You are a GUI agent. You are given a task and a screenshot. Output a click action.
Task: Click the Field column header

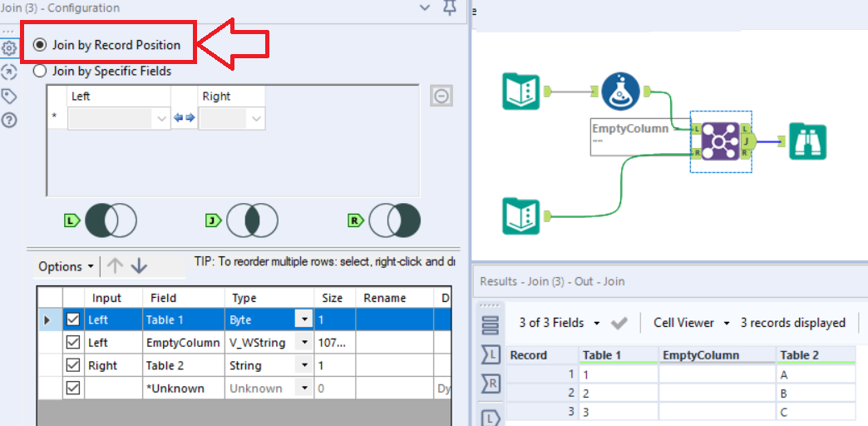click(x=183, y=298)
